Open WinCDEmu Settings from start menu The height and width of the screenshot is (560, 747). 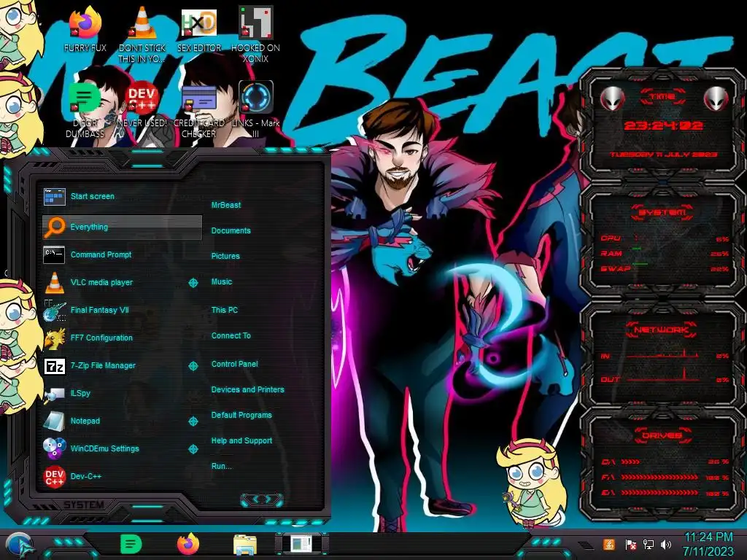coord(122,448)
